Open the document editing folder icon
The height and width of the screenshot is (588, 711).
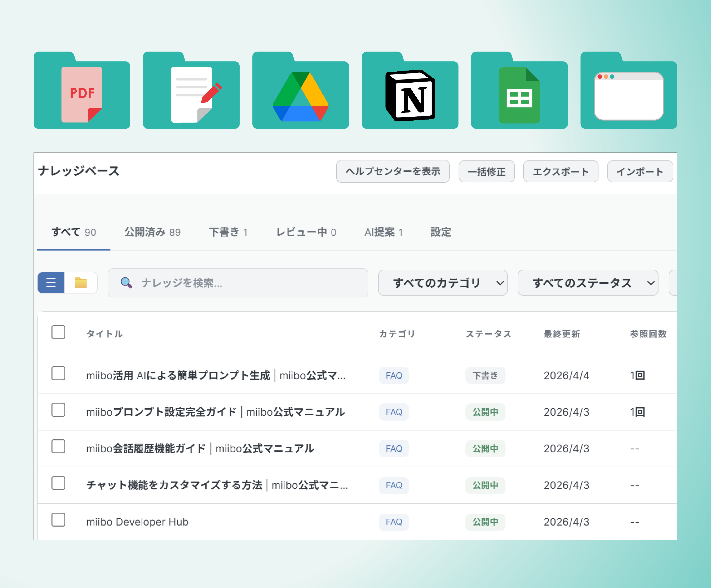(x=191, y=90)
